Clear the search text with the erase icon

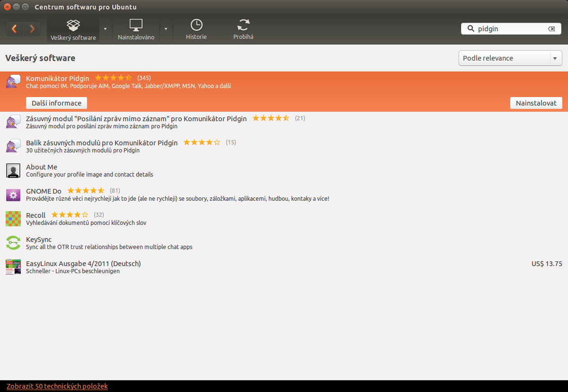(551, 29)
